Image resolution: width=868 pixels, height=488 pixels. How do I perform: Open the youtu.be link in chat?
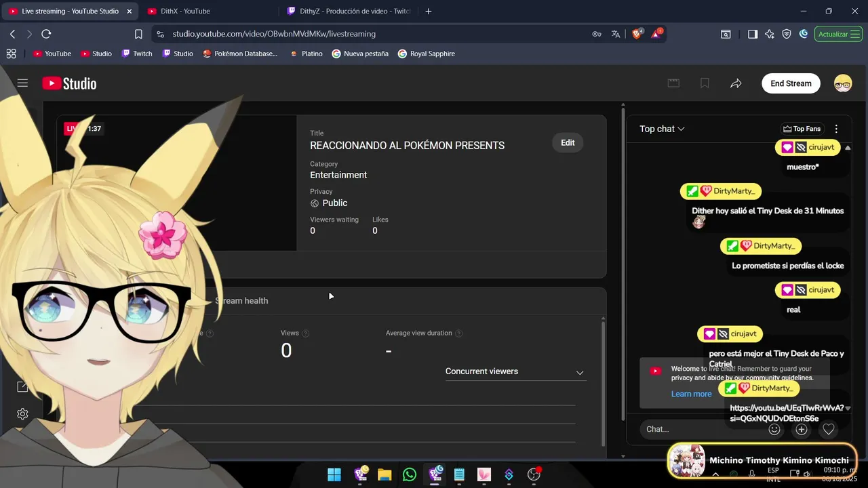(787, 413)
